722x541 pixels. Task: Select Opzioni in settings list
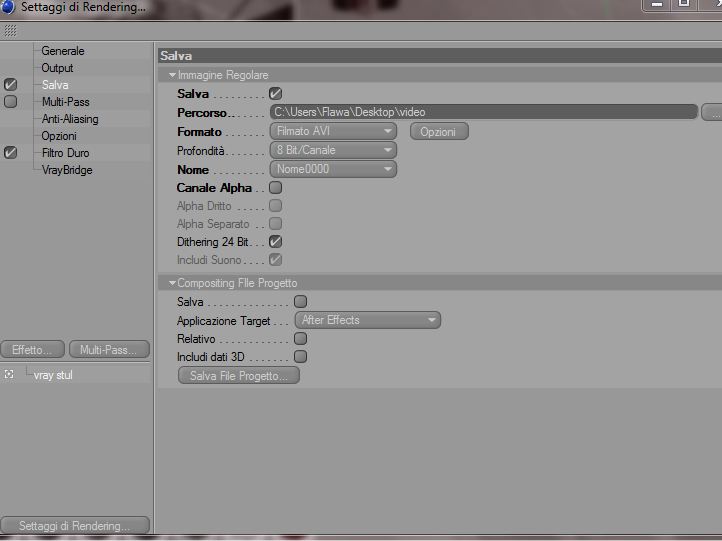click(x=59, y=136)
